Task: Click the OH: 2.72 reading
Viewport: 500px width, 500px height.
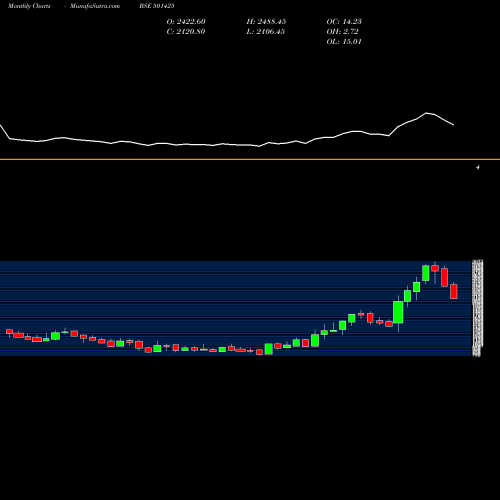Action: click(x=342, y=32)
